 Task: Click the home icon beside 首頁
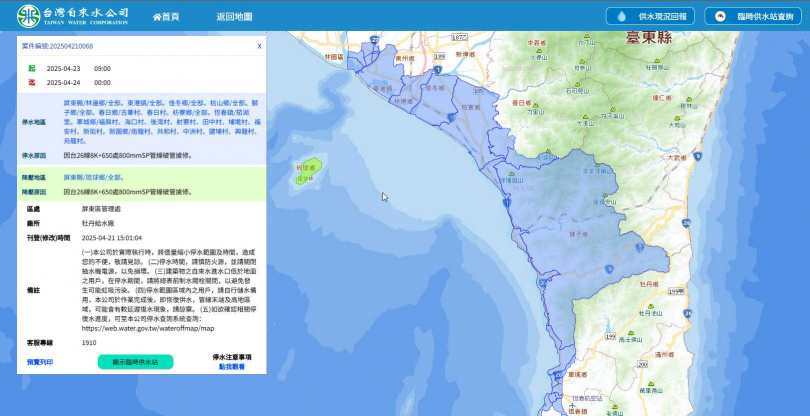pos(157,17)
